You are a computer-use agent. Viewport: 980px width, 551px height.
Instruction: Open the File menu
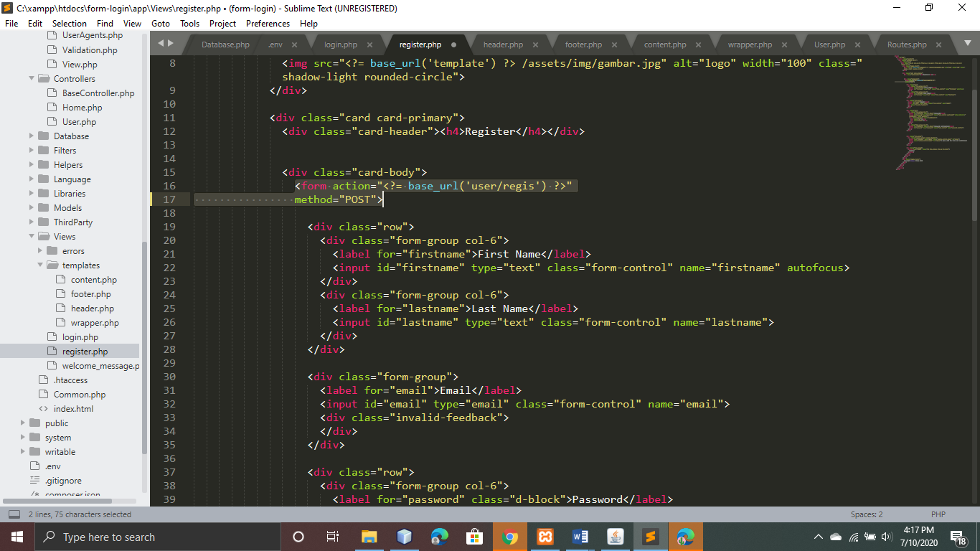[x=11, y=23]
